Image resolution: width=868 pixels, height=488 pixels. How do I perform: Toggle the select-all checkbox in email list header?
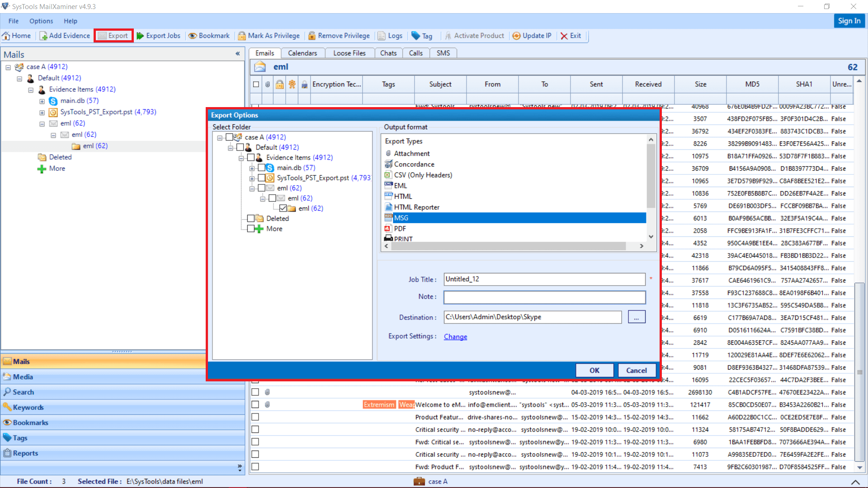pyautogui.click(x=256, y=84)
